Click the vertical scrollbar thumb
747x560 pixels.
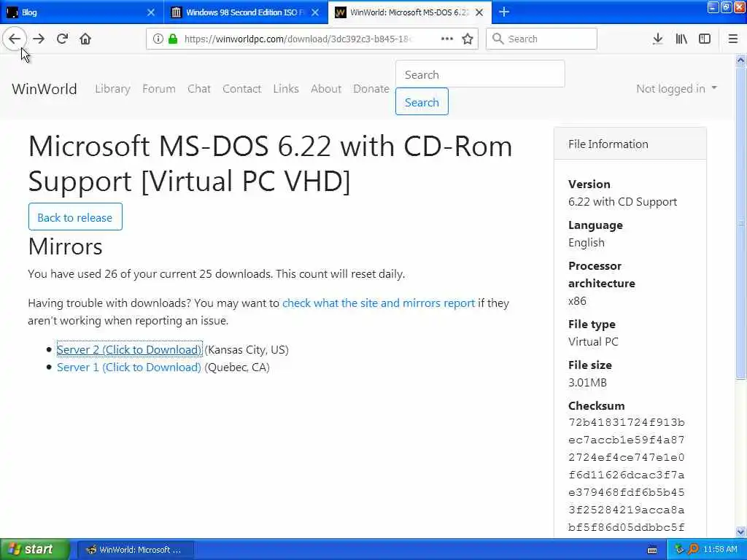click(740, 223)
